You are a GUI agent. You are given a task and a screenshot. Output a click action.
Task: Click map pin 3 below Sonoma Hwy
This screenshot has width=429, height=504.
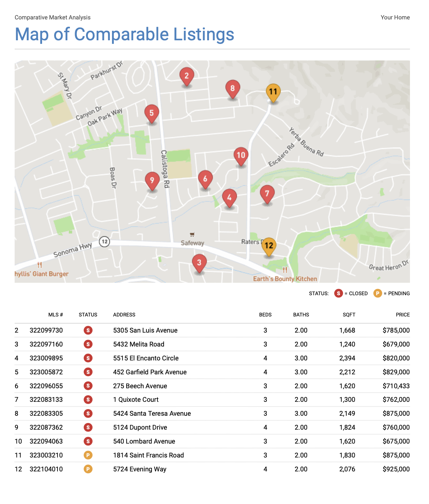point(199,262)
